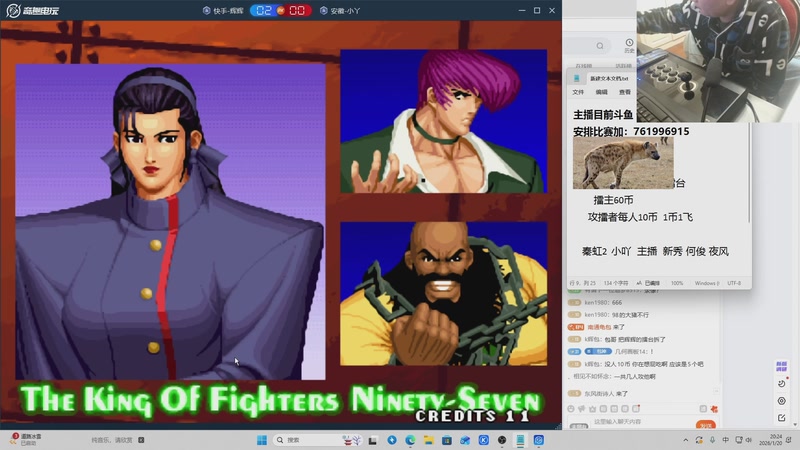This screenshot has height=450, width=800.
Task: Launch Microsoft Edge from taskbar
Action: coord(410,440)
